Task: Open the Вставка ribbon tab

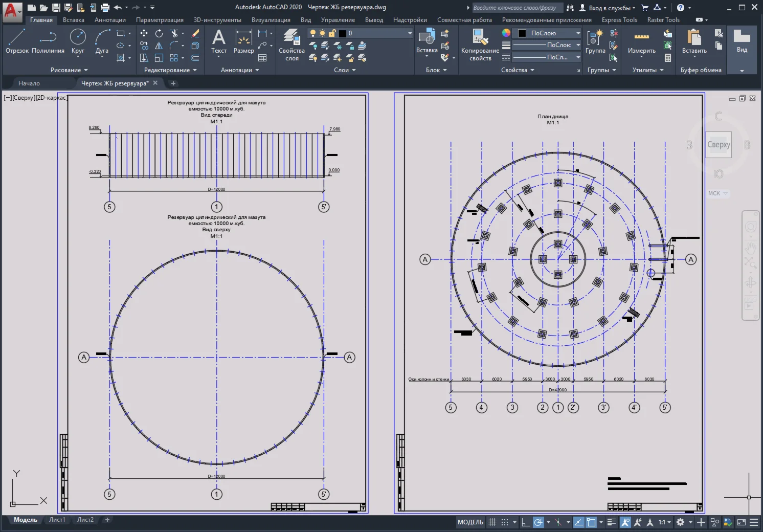Action: pyautogui.click(x=74, y=20)
